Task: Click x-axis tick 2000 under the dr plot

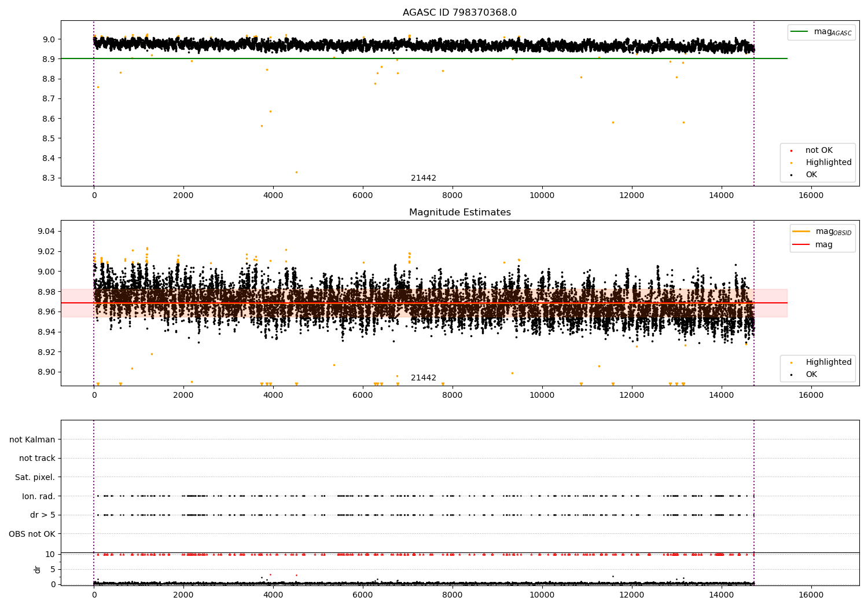Action: (183, 595)
